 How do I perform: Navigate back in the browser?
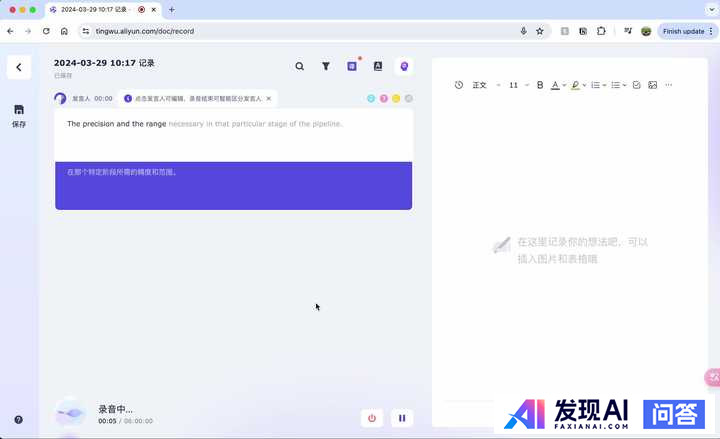(x=10, y=31)
